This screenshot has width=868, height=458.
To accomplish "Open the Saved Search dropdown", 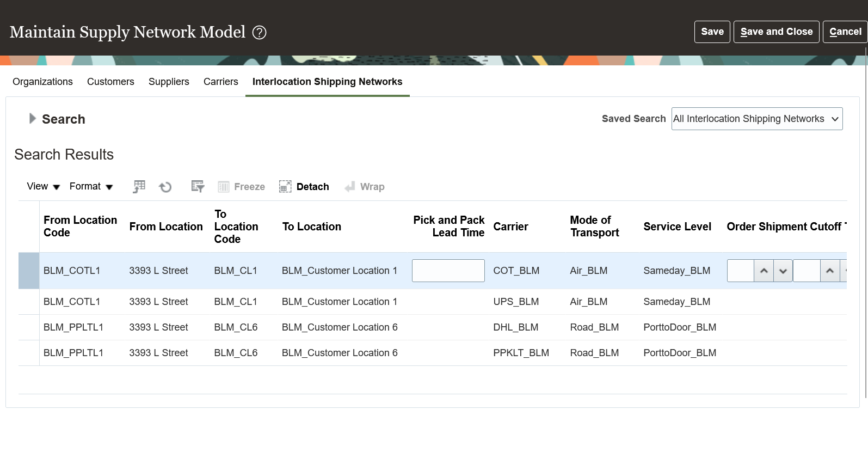I will [x=757, y=119].
